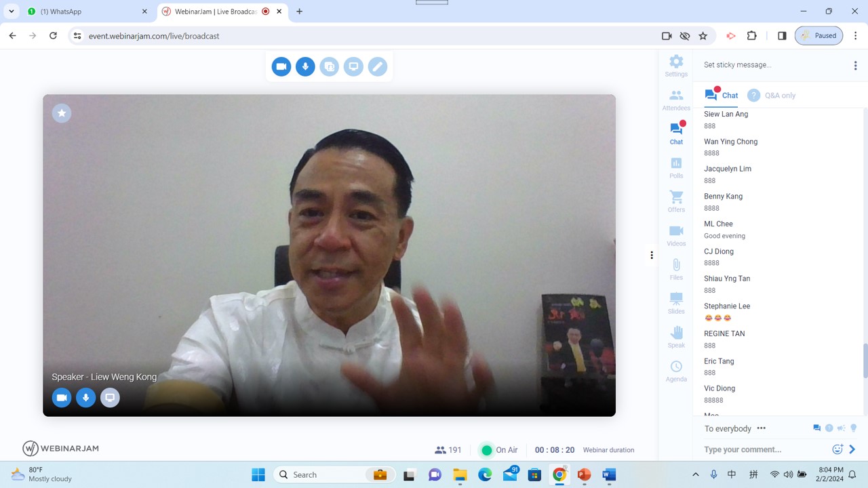This screenshot has height=488, width=868.
Task: Click the WebinarJam logo
Action: coord(60,449)
